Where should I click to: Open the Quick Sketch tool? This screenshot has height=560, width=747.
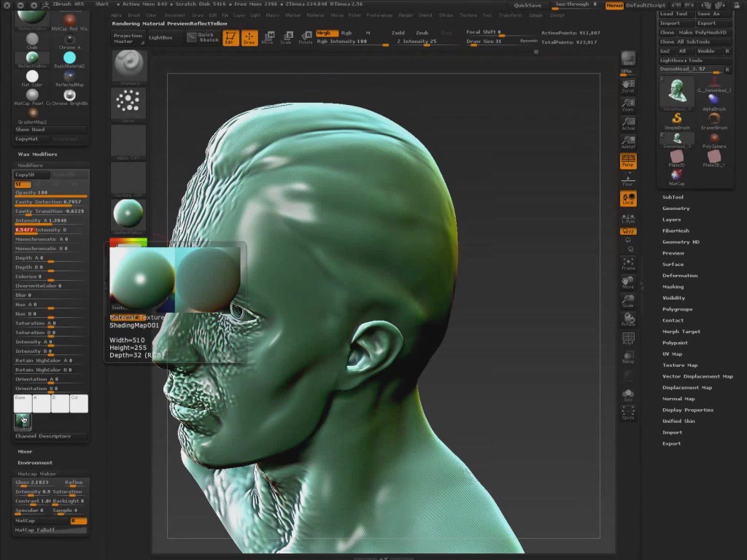click(202, 38)
